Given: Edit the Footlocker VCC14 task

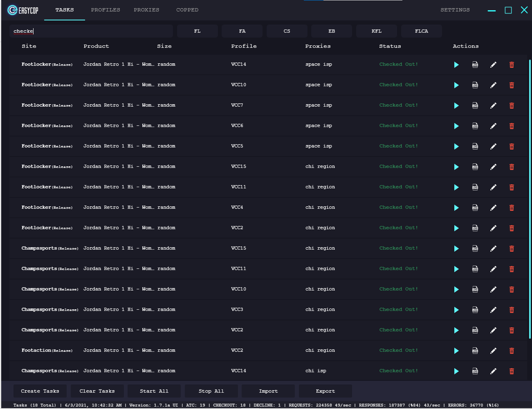Looking at the screenshot, I should (x=493, y=65).
